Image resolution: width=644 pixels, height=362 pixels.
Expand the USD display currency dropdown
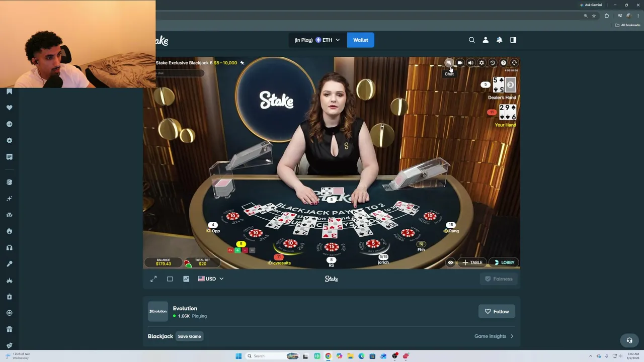[211, 279]
